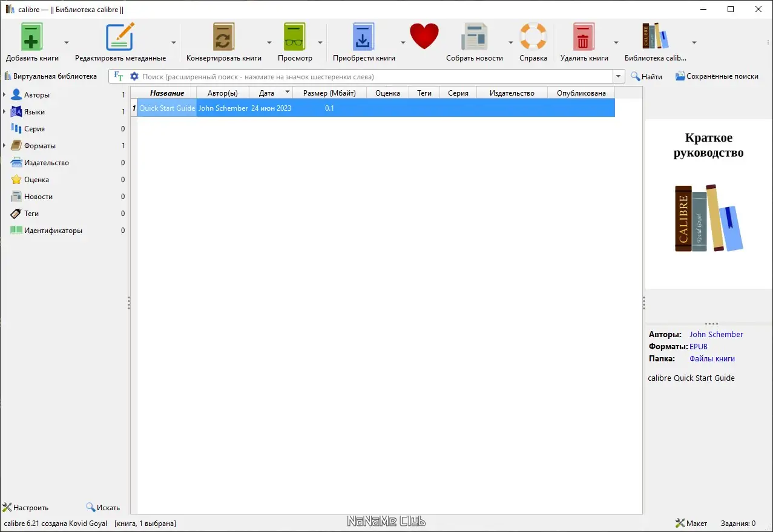The image size is (773, 532).
Task: Sort by Издательство column header
Action: click(512, 93)
